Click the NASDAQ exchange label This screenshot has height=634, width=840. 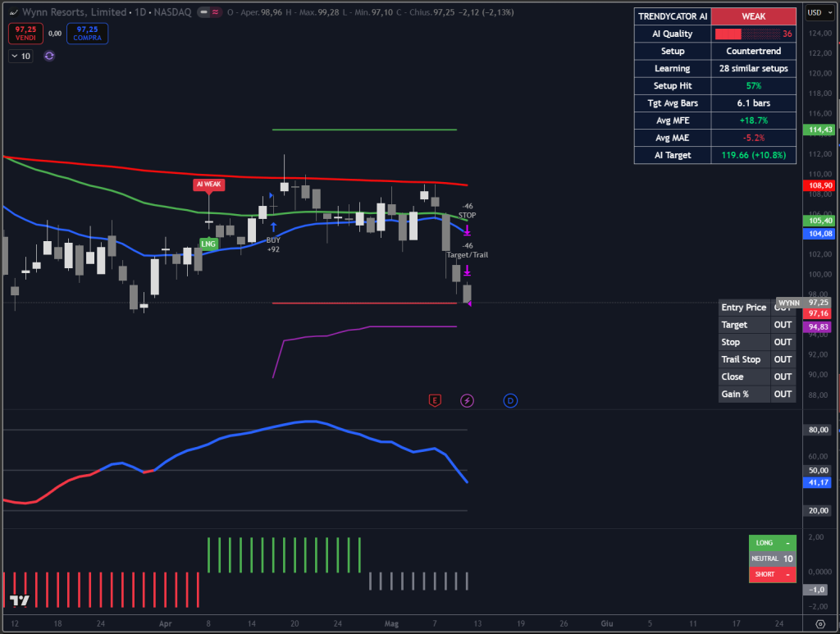coord(172,11)
